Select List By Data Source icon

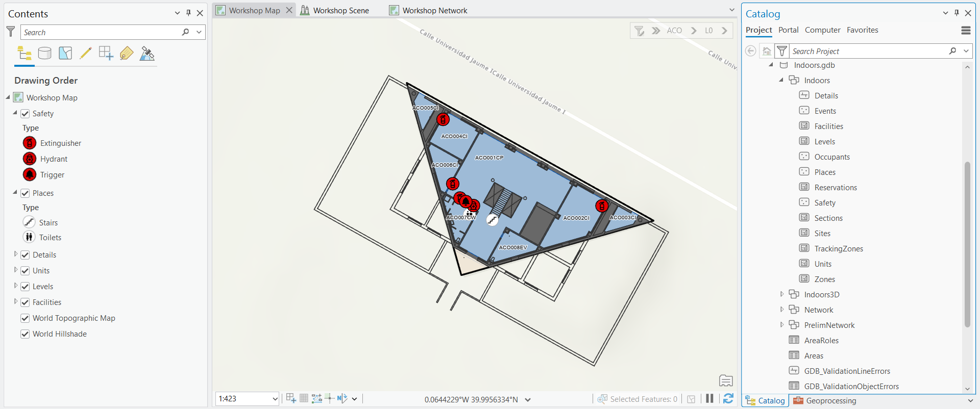click(x=45, y=54)
